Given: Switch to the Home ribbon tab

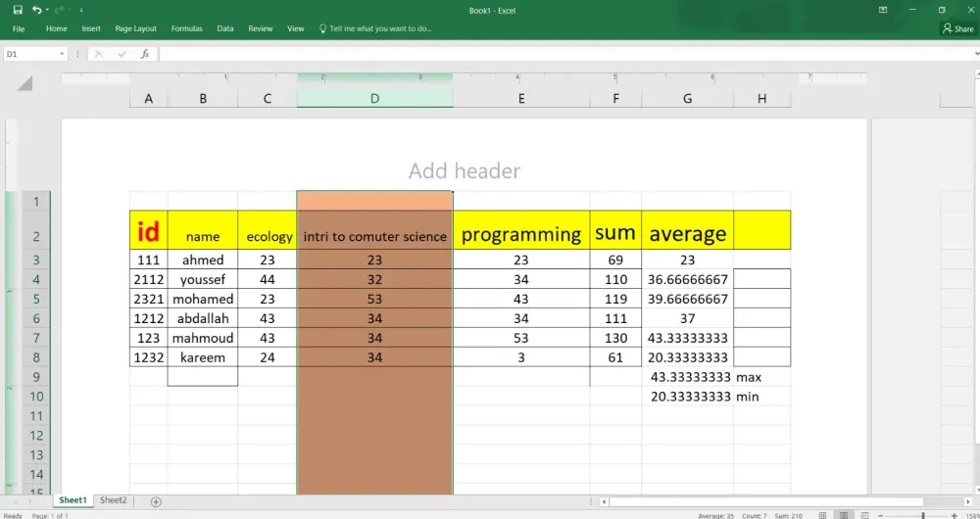Looking at the screenshot, I should (56, 28).
